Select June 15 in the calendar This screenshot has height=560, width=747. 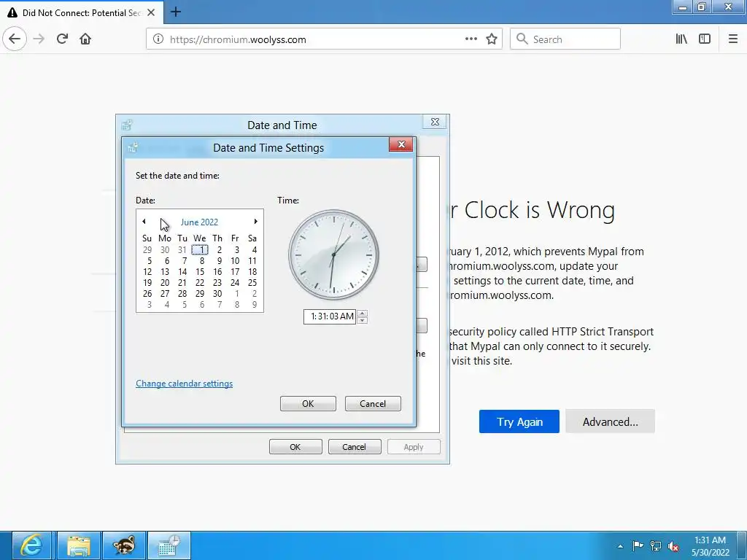[200, 271]
